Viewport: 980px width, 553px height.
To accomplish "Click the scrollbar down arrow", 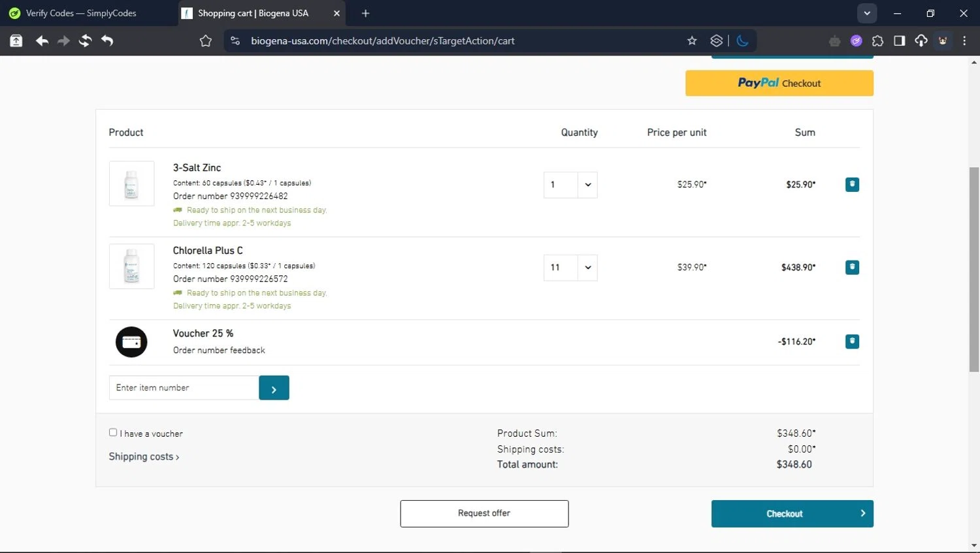I will pyautogui.click(x=974, y=545).
